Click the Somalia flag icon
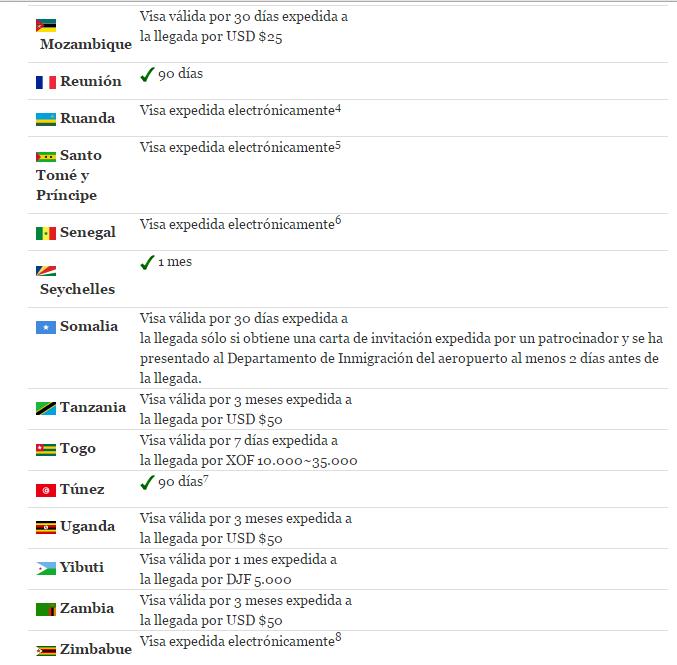 [45, 327]
